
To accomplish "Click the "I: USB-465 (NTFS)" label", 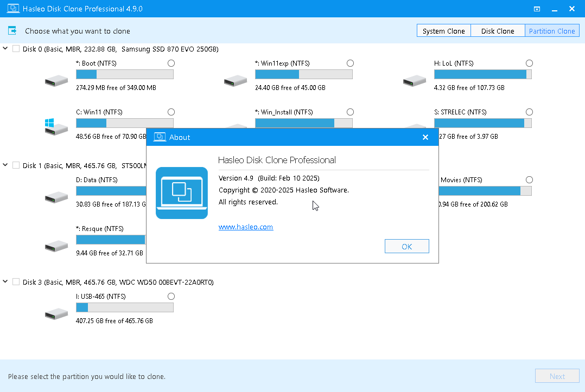I will 101,297.
